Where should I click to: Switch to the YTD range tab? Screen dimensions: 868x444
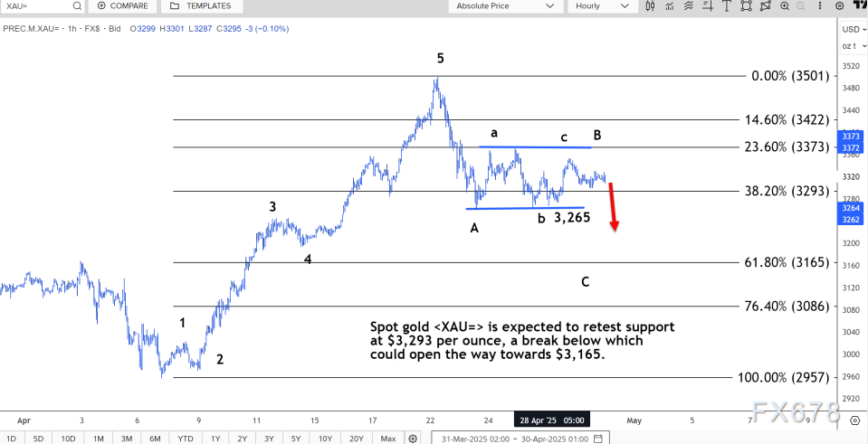coord(185,439)
